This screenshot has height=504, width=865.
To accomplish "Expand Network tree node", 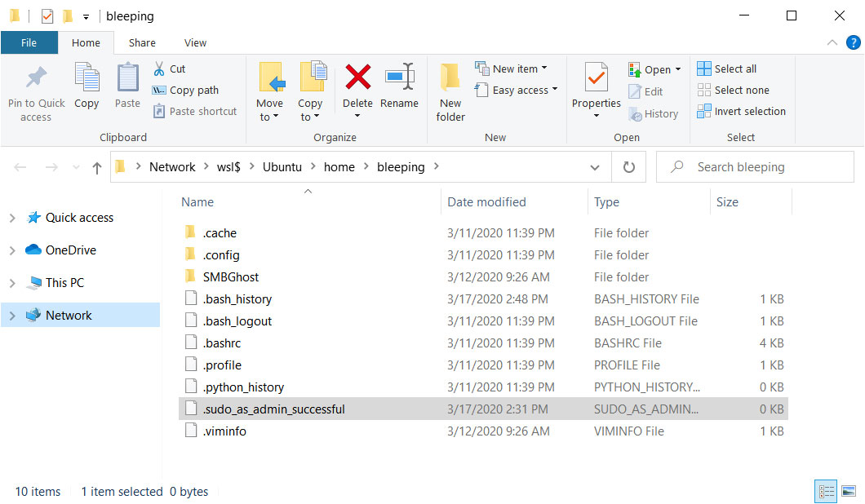I will pos(12,316).
